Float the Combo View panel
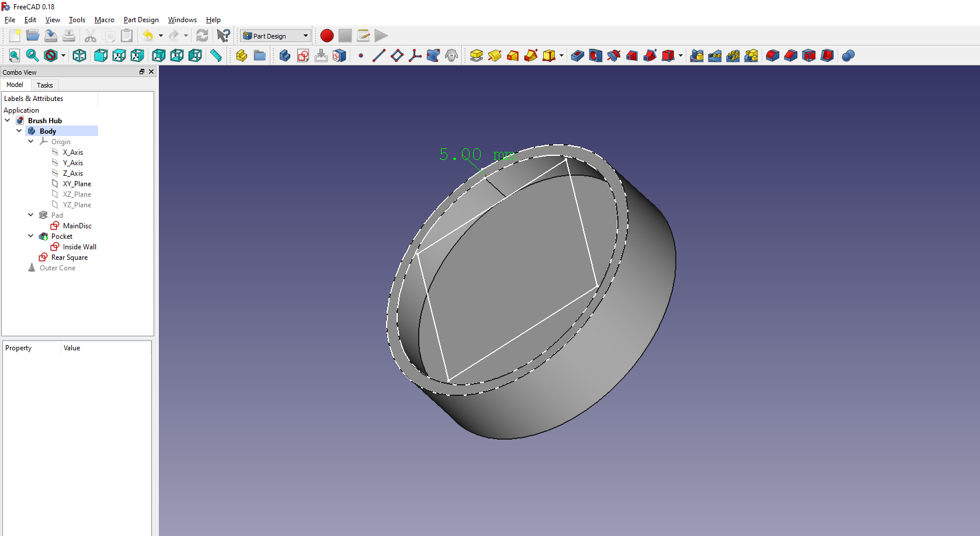This screenshot has height=536, width=980. coord(141,72)
